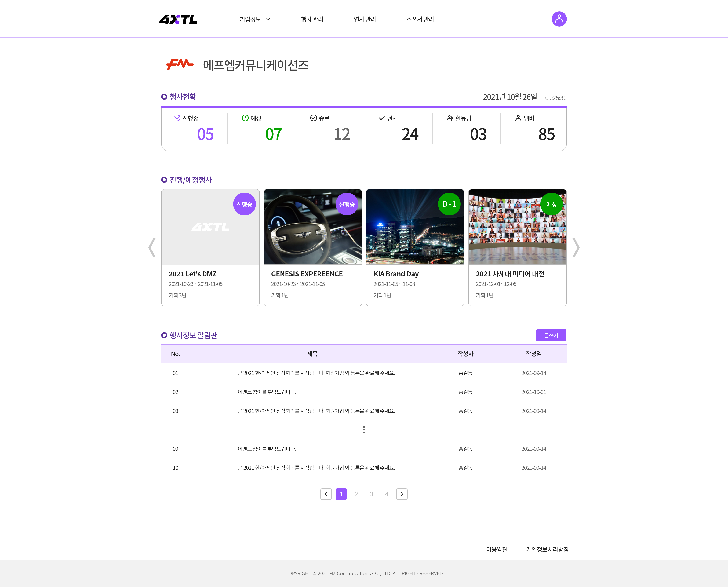Click the 활동팀 team icon
Screen dimensions: 728x587
coord(450,118)
